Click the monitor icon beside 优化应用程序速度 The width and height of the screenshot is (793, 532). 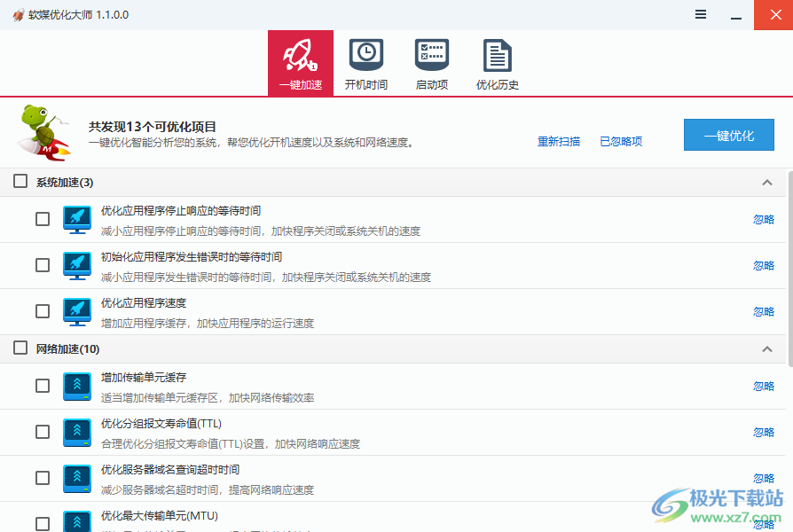[77, 311]
